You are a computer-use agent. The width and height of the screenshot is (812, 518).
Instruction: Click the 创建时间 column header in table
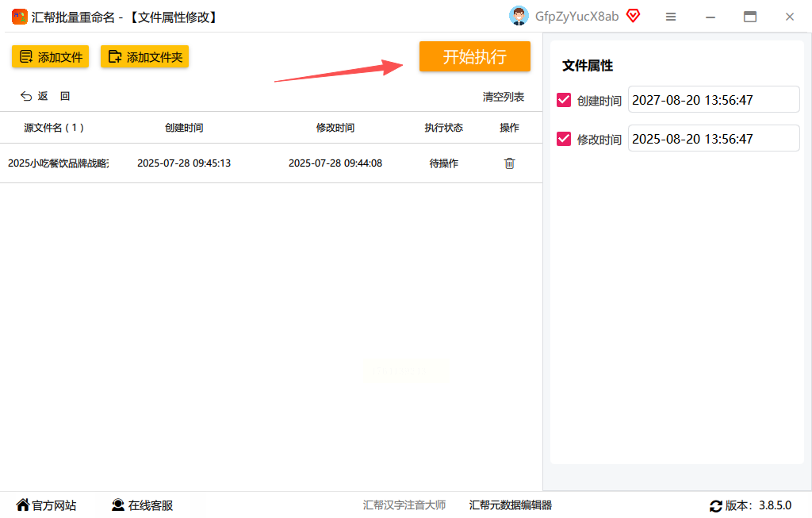click(x=184, y=128)
